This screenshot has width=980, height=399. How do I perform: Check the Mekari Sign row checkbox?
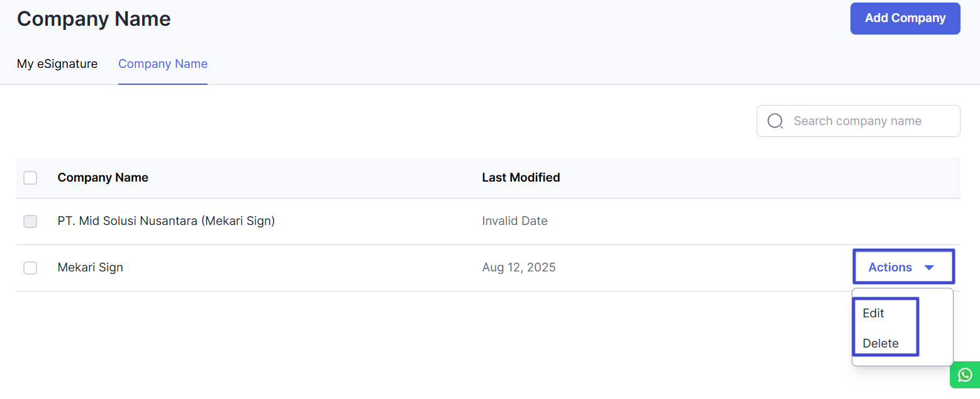coord(30,268)
